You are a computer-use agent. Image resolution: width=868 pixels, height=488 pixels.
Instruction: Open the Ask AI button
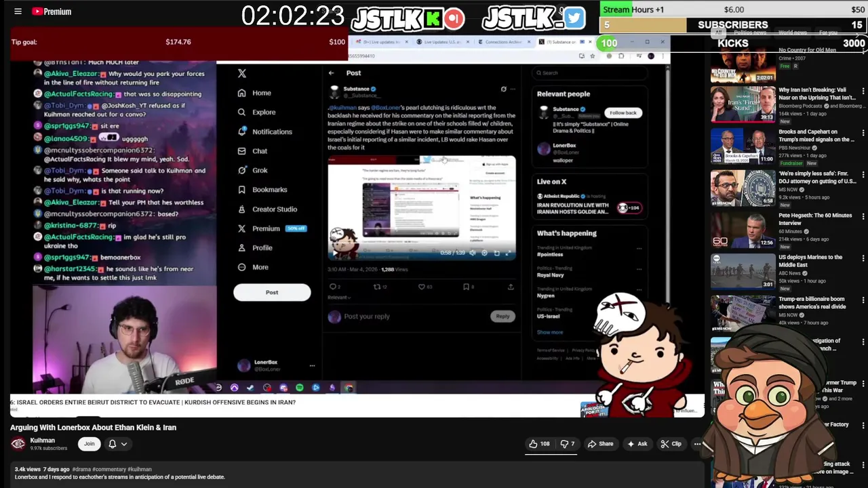tap(637, 444)
